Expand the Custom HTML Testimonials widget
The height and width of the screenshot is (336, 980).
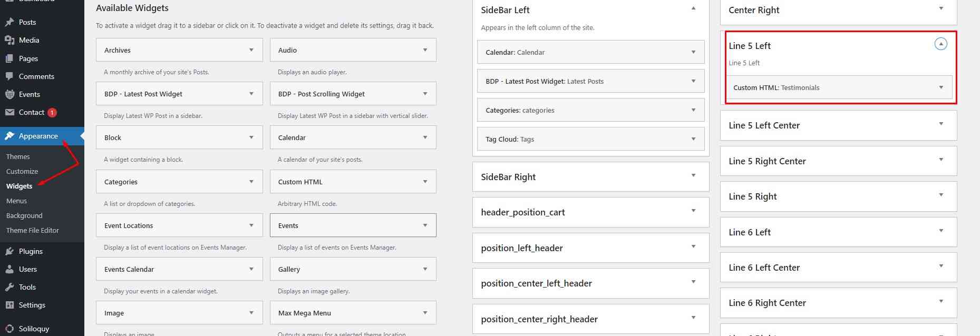click(941, 87)
